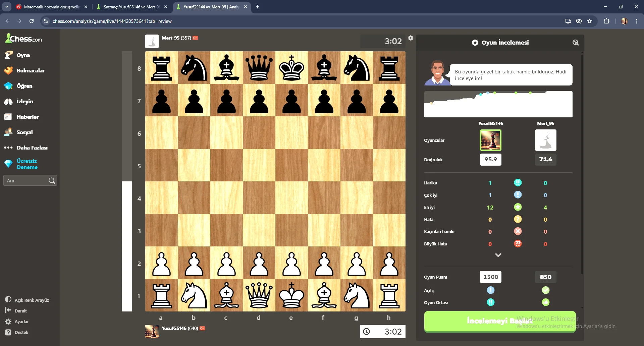
Task: Click the Çok iyi great move icon
Action: (x=518, y=195)
